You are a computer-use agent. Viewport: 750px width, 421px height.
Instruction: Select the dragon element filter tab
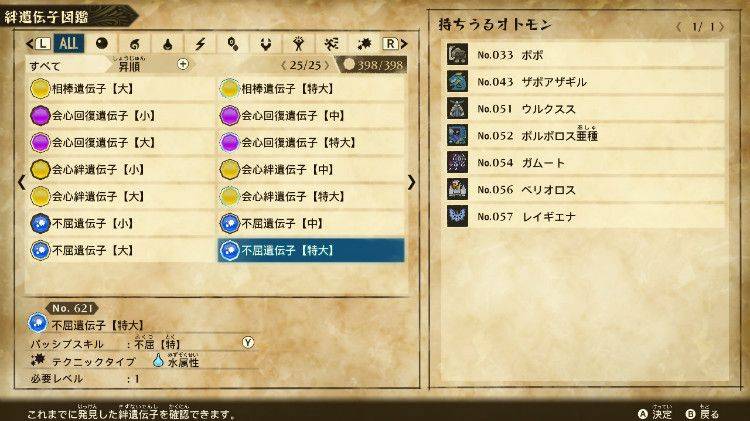[x=266, y=44]
